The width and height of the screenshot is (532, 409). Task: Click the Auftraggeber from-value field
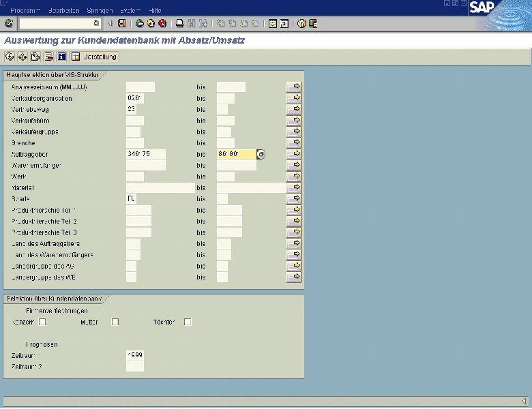pos(146,154)
